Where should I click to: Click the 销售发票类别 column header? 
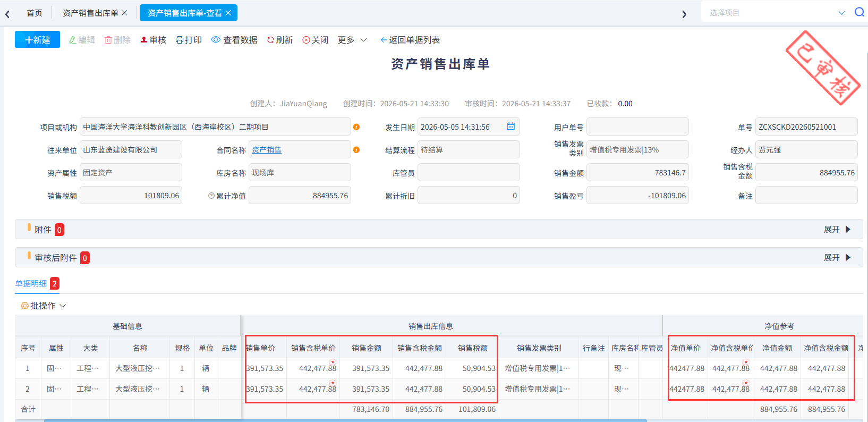tap(539, 348)
